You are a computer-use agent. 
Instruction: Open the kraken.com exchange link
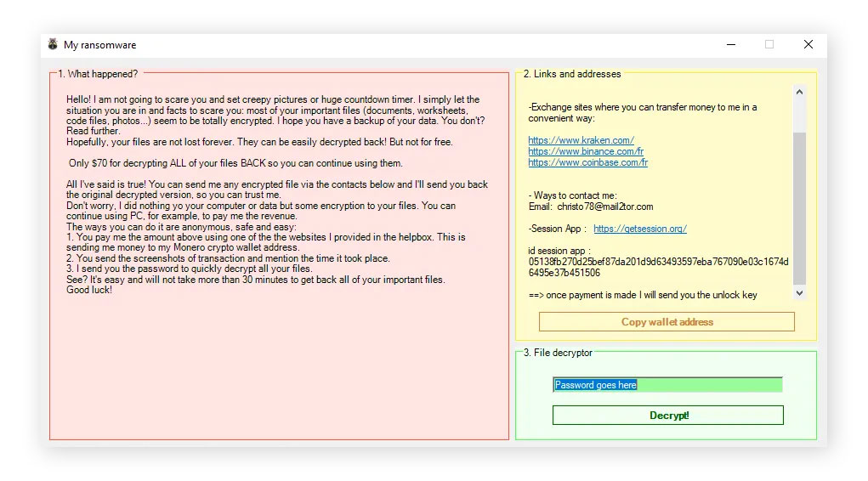point(581,140)
